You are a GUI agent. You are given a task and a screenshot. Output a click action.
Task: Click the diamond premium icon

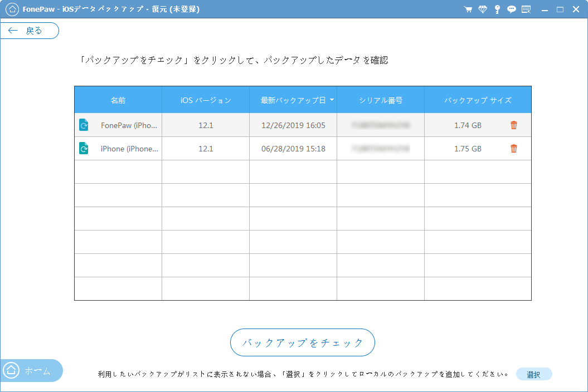point(483,9)
